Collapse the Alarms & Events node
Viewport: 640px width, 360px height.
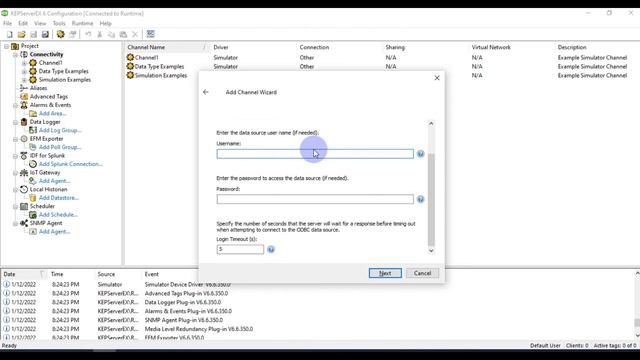tap(16, 105)
